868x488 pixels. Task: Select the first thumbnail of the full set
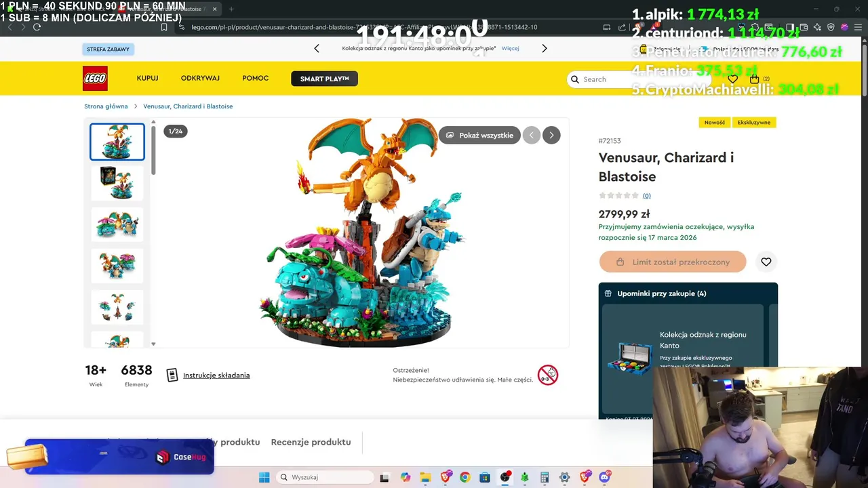pos(117,142)
